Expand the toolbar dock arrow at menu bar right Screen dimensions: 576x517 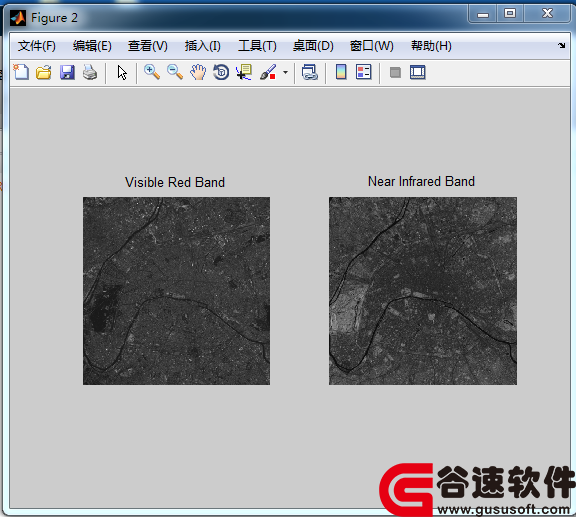[x=561, y=45]
